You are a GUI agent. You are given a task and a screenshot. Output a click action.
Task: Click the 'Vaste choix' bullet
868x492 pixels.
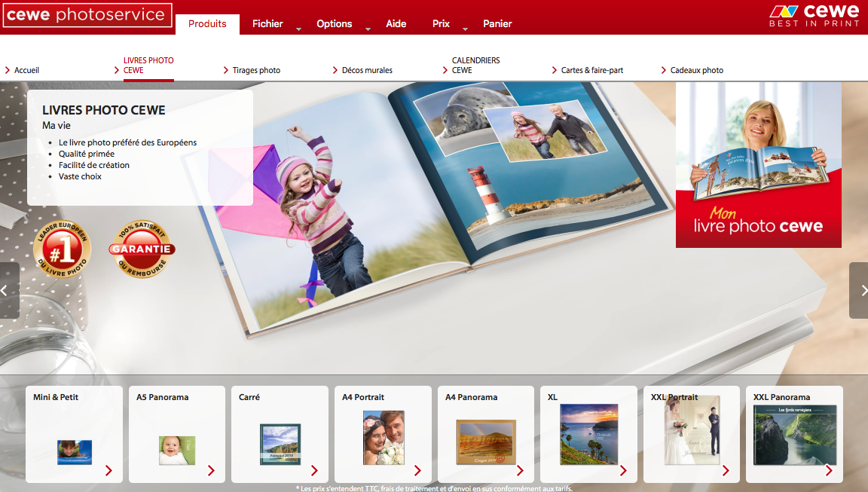(x=81, y=176)
